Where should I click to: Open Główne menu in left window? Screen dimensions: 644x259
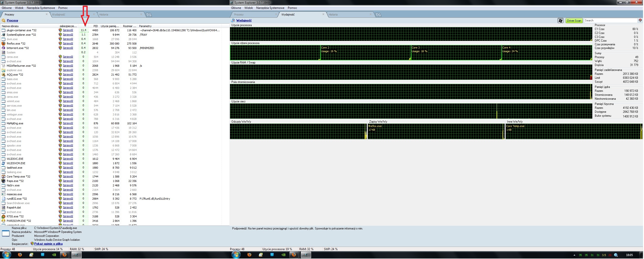point(7,8)
